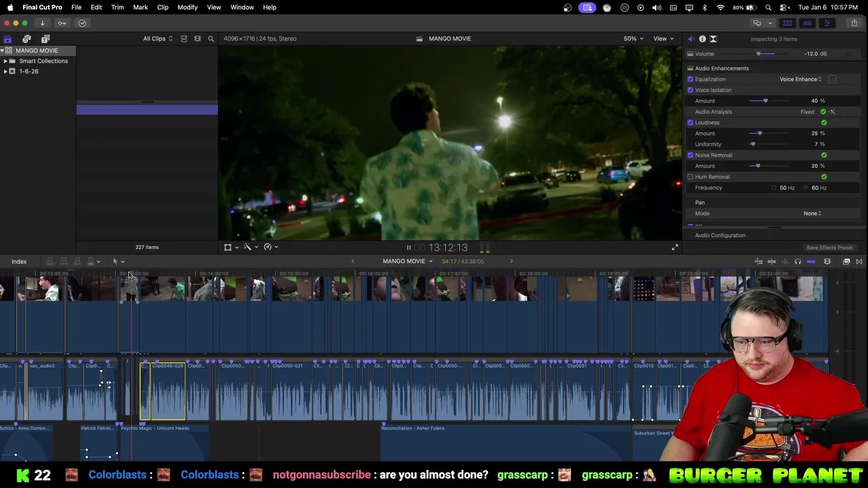Open macOS Control Center
Screen dimensions: 868x488
click(783, 7)
